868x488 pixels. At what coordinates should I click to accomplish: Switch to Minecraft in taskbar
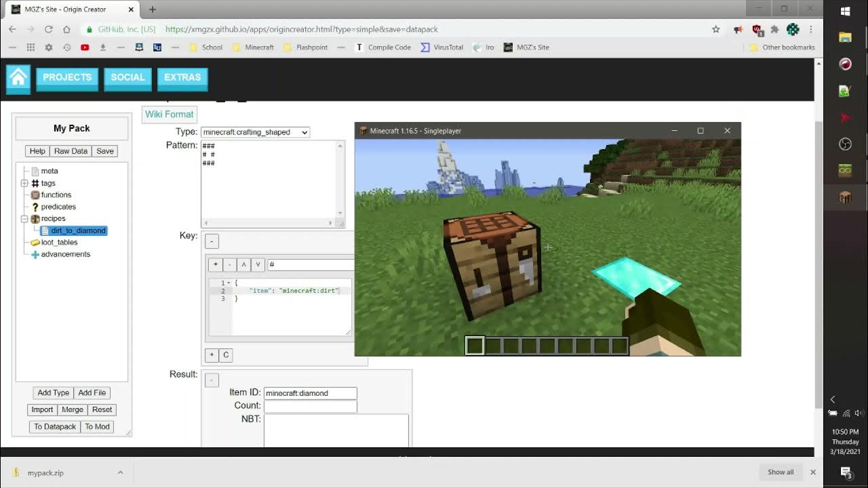coord(845,197)
